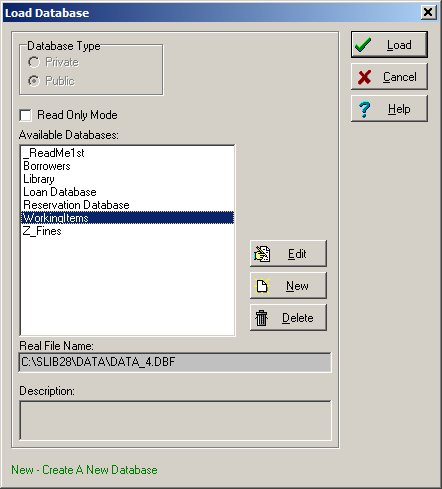
Task: Click the Delete trash can icon
Action: (x=261, y=318)
